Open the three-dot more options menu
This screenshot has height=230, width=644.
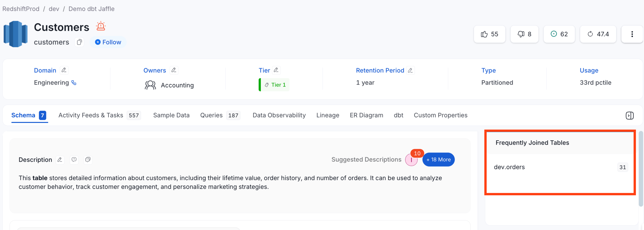pos(632,34)
